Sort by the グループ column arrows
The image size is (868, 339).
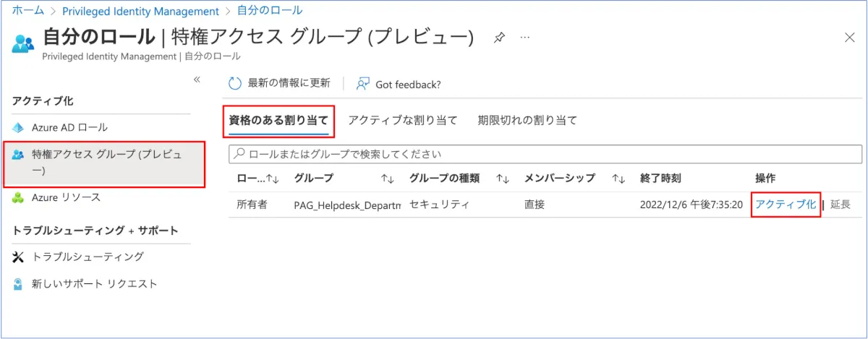388,178
